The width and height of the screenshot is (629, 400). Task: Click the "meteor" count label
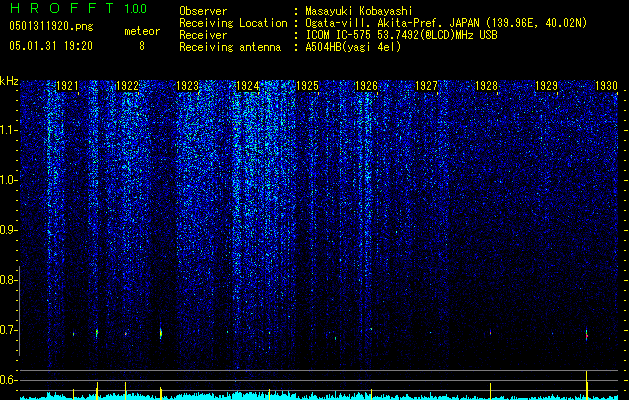tap(142, 31)
